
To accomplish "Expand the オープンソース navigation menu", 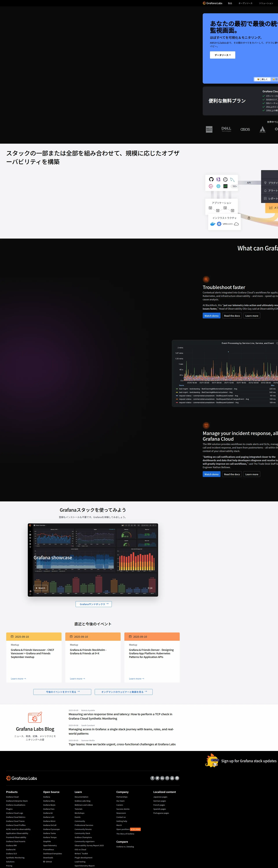I will point(245,3).
